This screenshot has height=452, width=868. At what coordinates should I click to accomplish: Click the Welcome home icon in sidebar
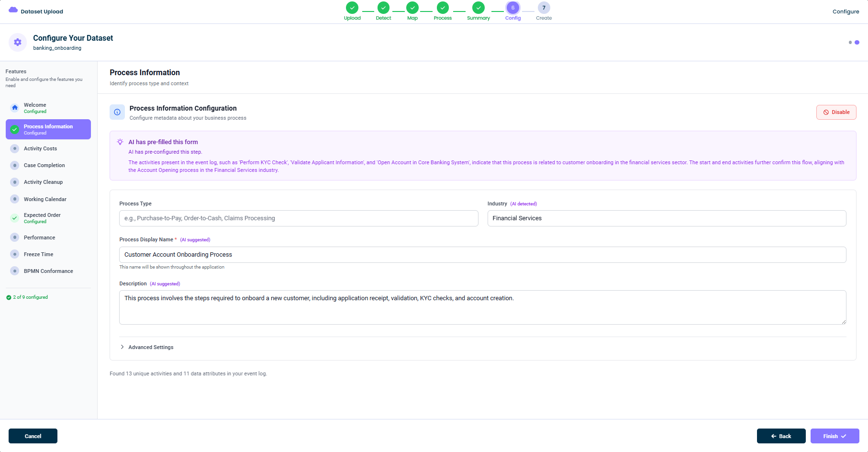[x=15, y=108]
